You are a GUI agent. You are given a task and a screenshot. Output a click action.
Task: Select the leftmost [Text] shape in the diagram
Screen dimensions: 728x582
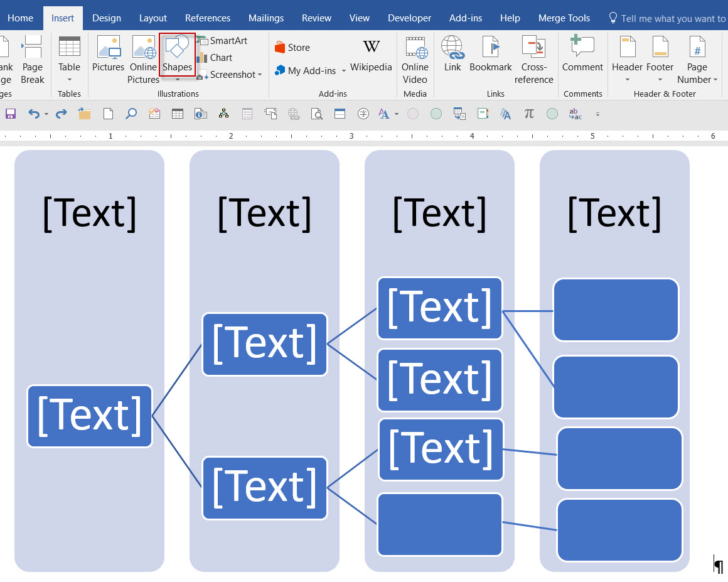(89, 416)
